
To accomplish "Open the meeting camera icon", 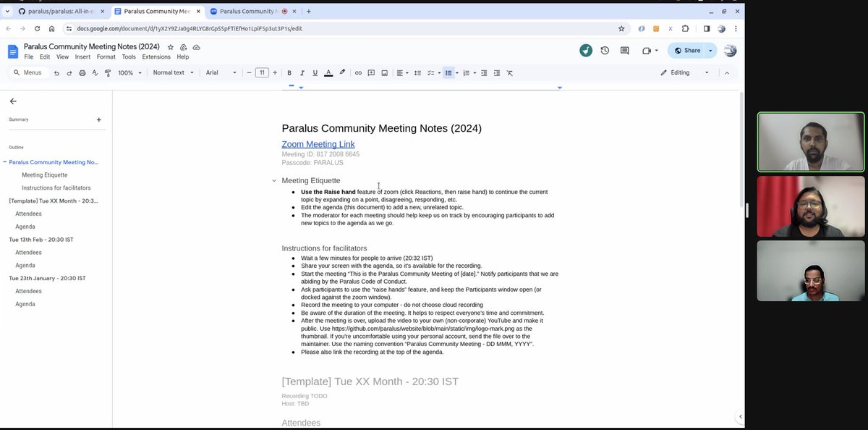I will [647, 51].
